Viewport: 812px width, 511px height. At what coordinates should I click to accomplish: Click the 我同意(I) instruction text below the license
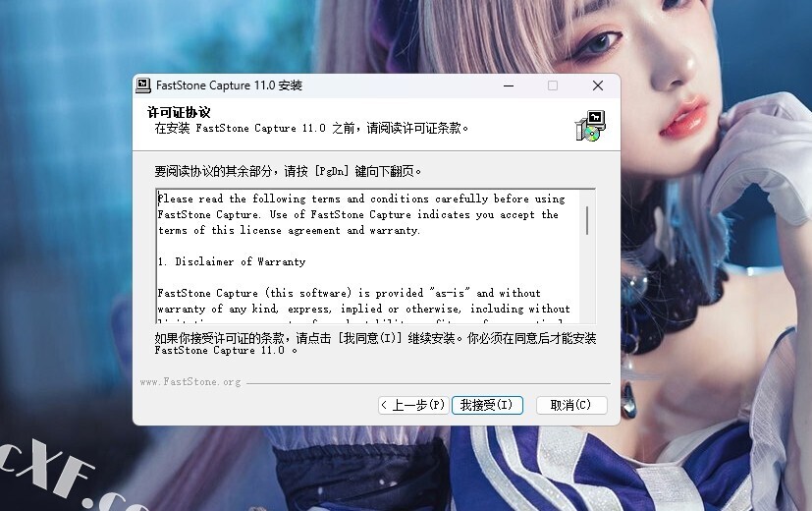click(x=375, y=344)
